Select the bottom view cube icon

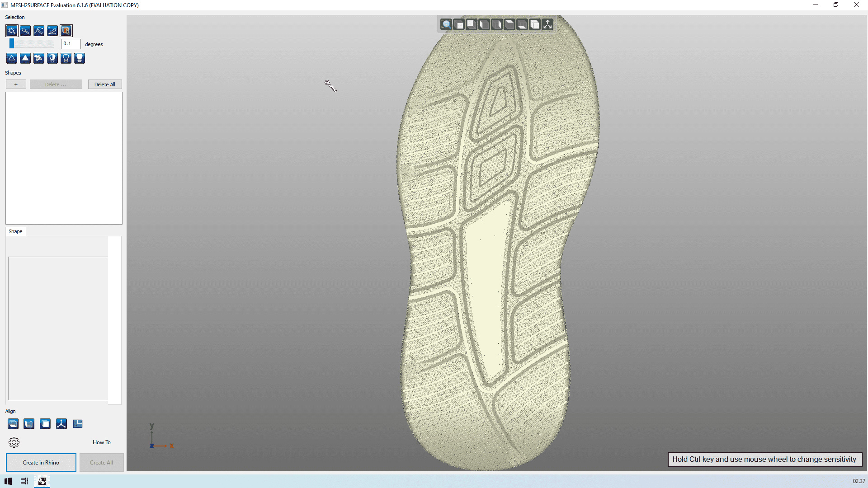(523, 25)
